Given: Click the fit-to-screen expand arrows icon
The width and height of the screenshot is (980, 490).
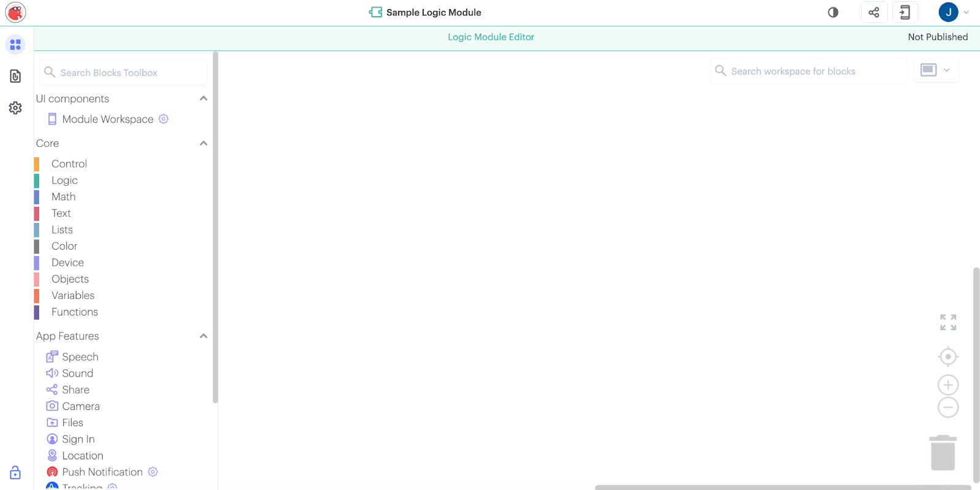Looking at the screenshot, I should (x=948, y=322).
